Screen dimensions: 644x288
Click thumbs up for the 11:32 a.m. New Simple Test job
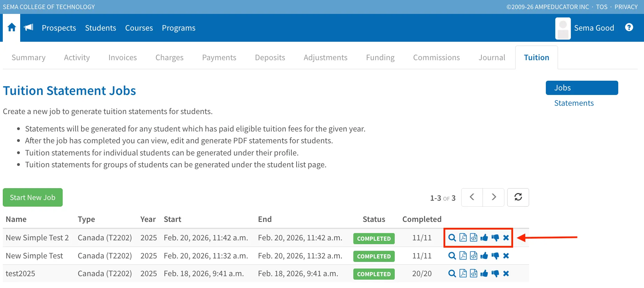(484, 256)
